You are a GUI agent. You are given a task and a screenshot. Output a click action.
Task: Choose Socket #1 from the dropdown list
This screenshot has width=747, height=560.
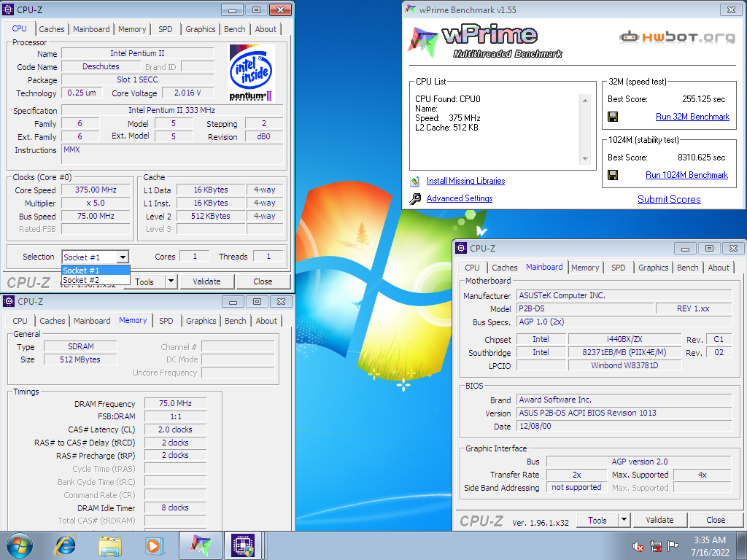tap(96, 271)
